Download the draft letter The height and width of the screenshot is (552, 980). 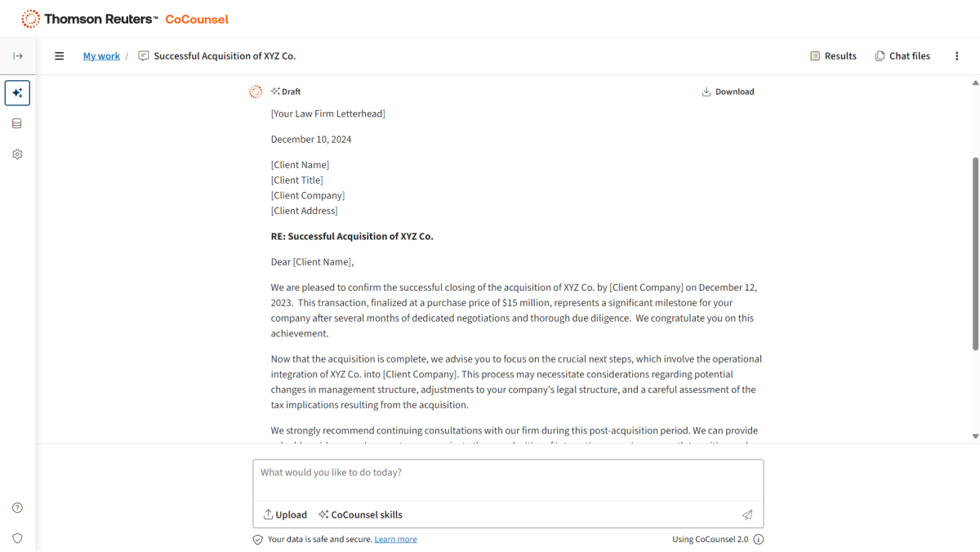(x=728, y=91)
